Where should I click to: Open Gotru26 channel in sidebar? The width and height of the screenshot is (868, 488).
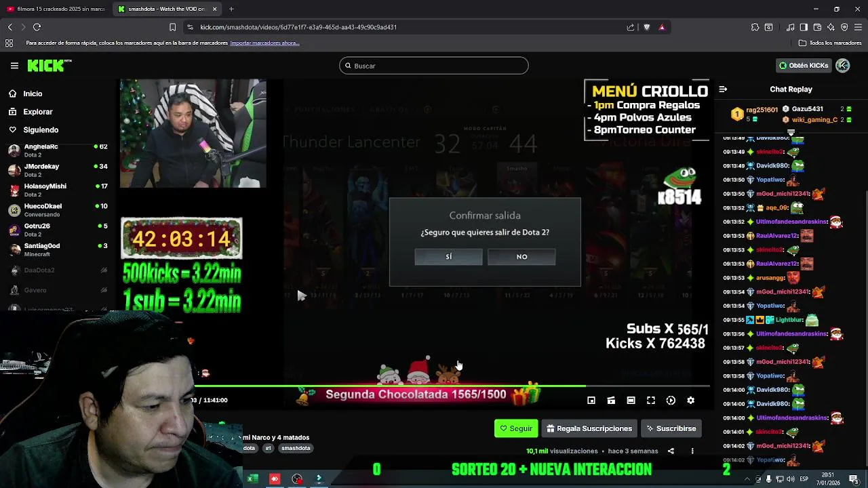58,230
